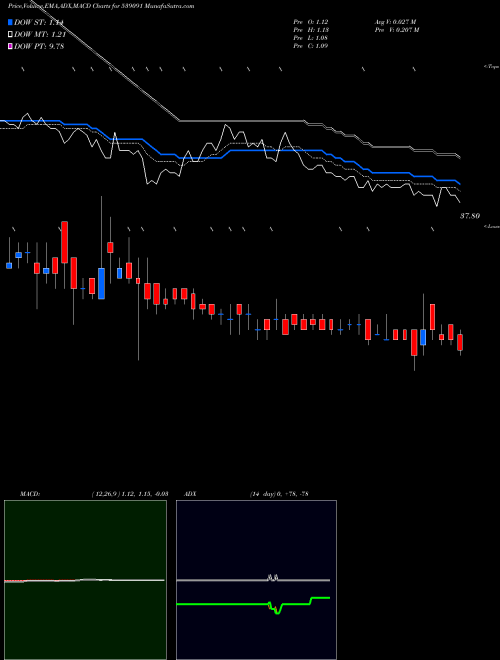Viewport: 500px width, 660px height.
Task: Click inside the dark blue ADX chart panel
Action: pos(256,580)
